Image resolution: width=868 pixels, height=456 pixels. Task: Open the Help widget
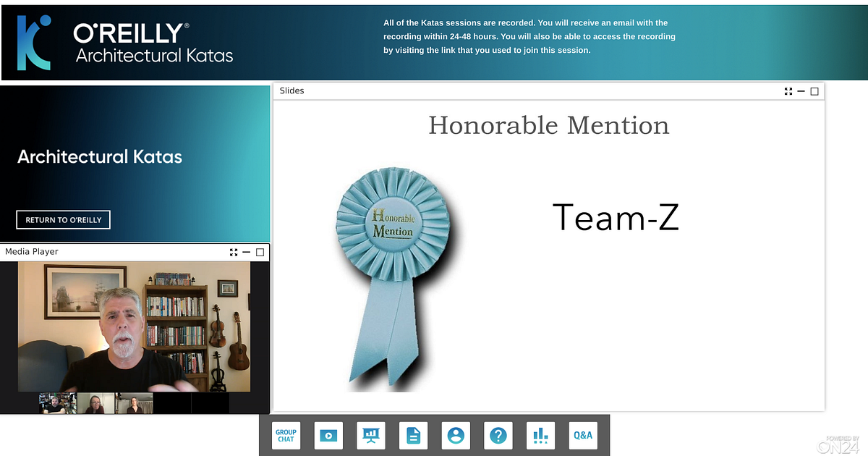pos(498,435)
